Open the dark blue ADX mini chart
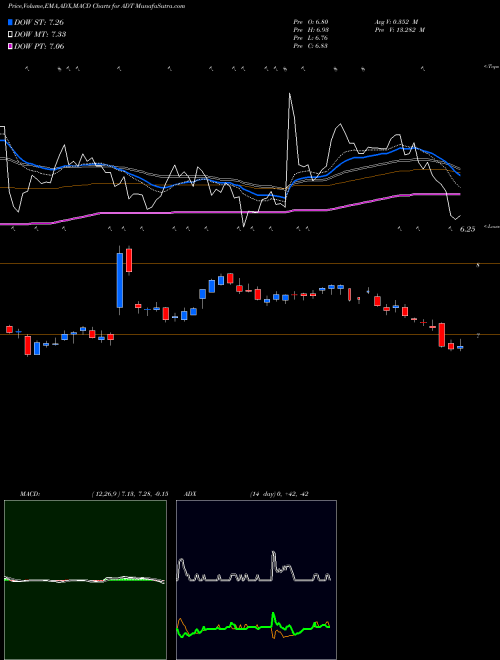500x660 pixels. pyautogui.click(x=256, y=580)
